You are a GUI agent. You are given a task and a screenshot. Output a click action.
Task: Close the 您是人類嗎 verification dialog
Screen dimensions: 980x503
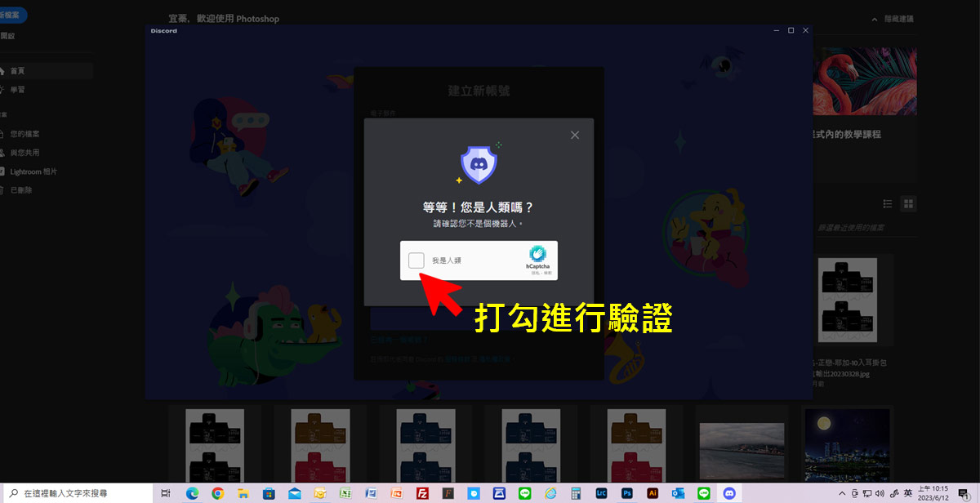click(x=575, y=135)
